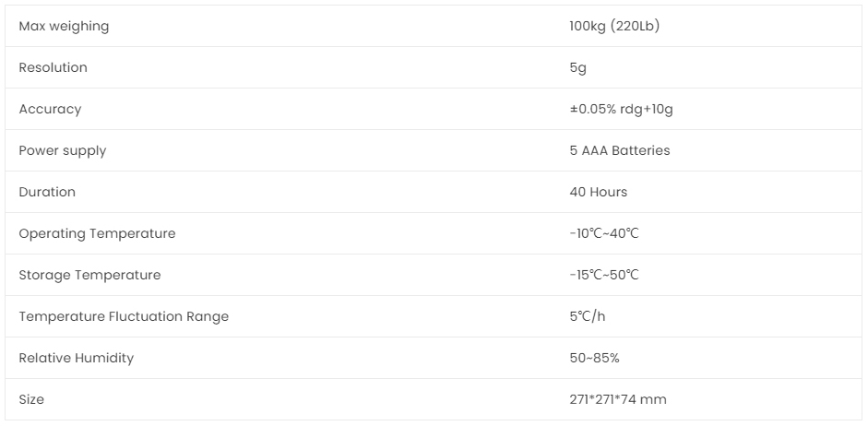Select the 100kg (220Lb) value
This screenshot has height=426, width=868.
(614, 26)
